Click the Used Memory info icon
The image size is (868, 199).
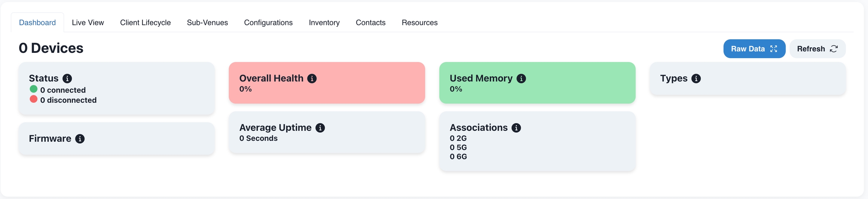pos(521,79)
